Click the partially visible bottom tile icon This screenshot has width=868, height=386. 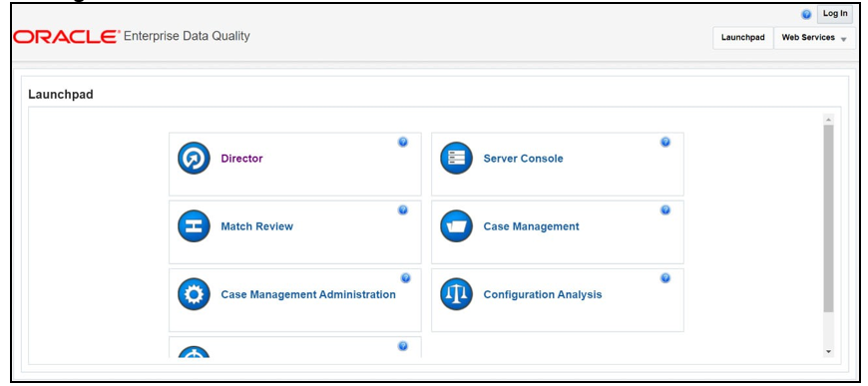click(x=194, y=352)
